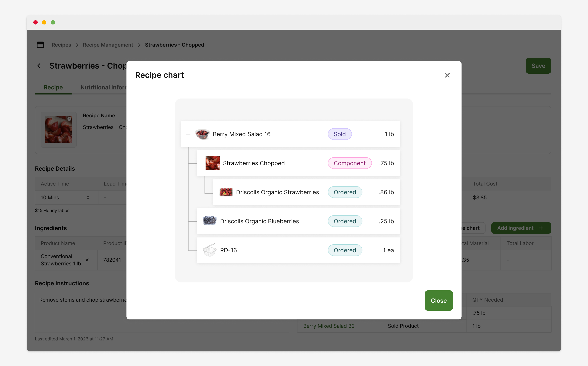The image size is (588, 366).
Task: Click Ordered badge for Driscolls Organic Strawberries
Action: 345,192
